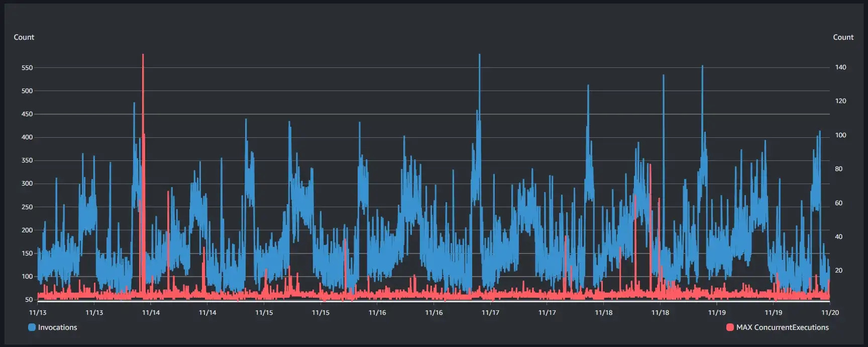868x347 pixels.
Task: Click the 20 label on right axis
Action: pyautogui.click(x=838, y=271)
